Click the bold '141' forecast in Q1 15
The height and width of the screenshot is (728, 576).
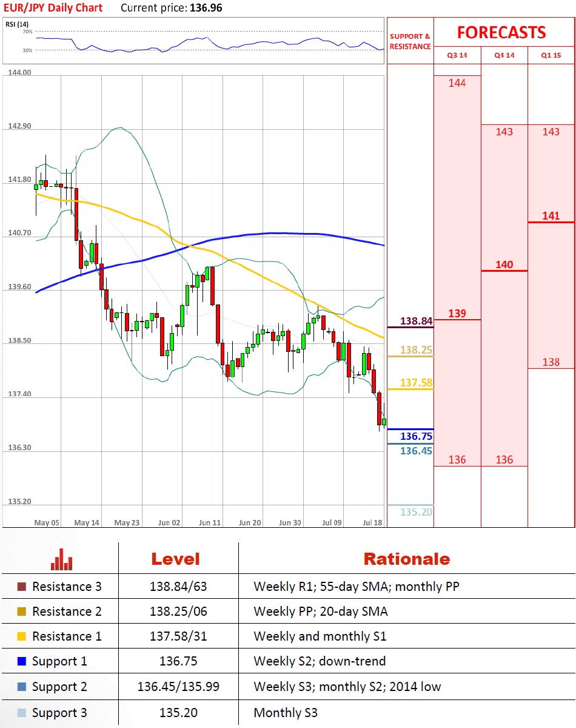(x=551, y=216)
